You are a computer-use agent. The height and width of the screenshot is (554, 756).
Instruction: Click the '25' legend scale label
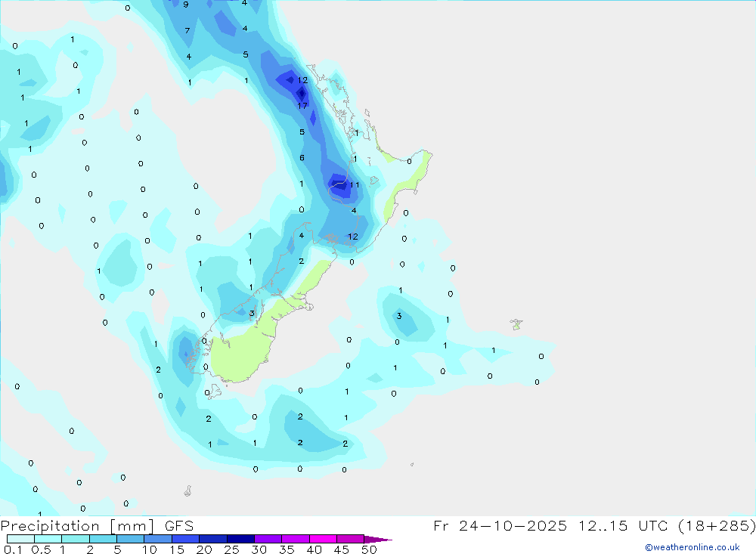point(232,549)
